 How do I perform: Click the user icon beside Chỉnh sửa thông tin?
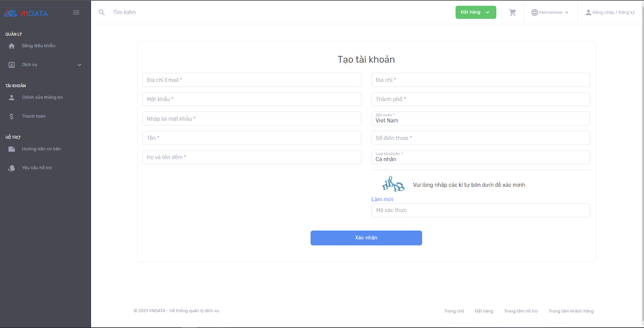pos(12,97)
